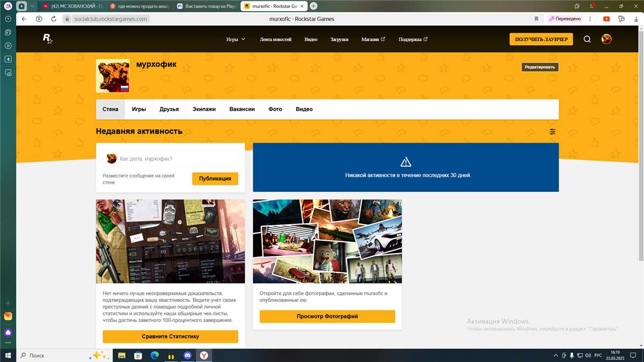The image size is (644, 362).
Task: Click the Yandex home icon in address bar
Action: [x=39, y=19]
